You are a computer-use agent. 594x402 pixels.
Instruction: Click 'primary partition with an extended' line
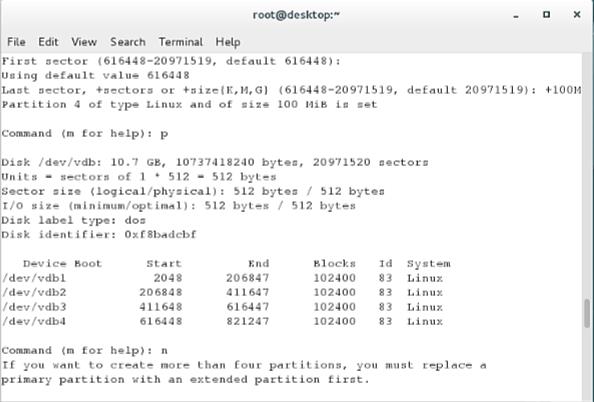185,380
